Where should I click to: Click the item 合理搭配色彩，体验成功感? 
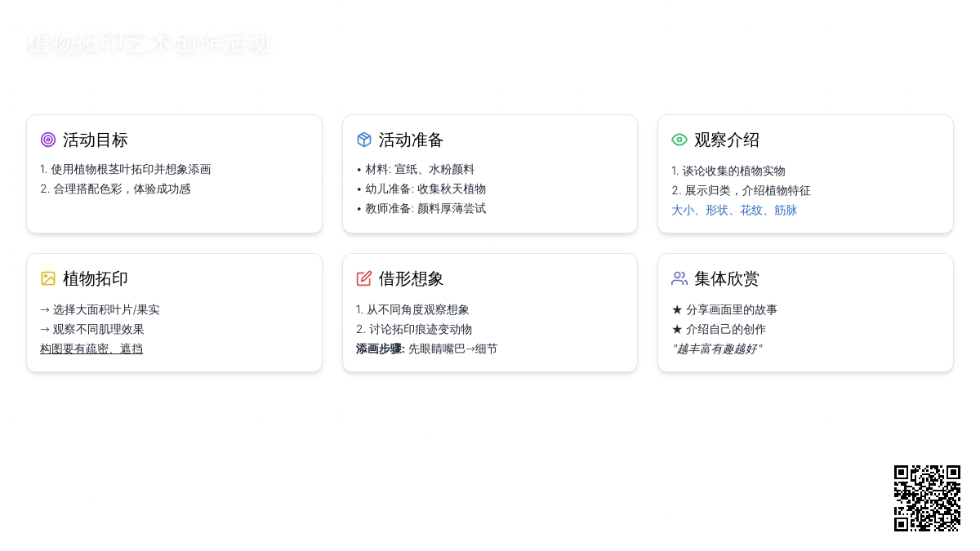115,189
